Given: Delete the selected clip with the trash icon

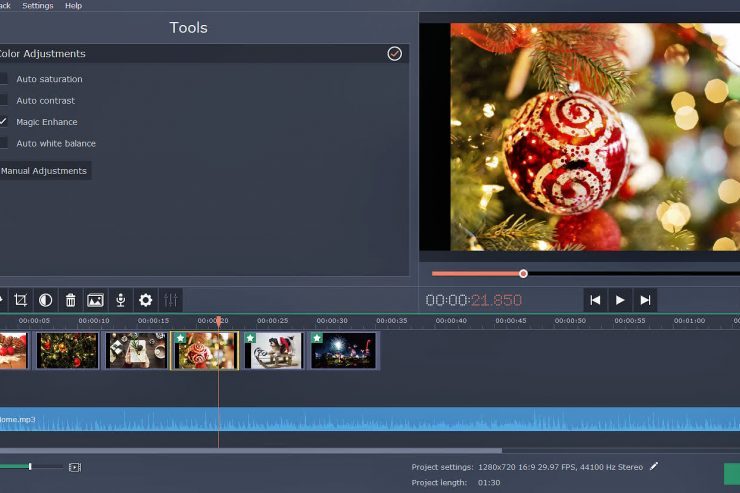Looking at the screenshot, I should pyautogui.click(x=70, y=300).
